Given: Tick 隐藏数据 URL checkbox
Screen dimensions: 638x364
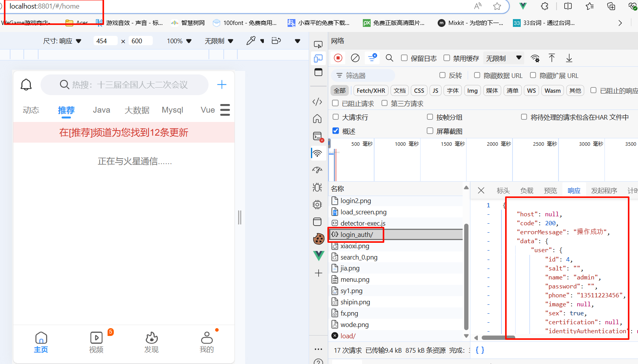Looking at the screenshot, I should coord(477,75).
